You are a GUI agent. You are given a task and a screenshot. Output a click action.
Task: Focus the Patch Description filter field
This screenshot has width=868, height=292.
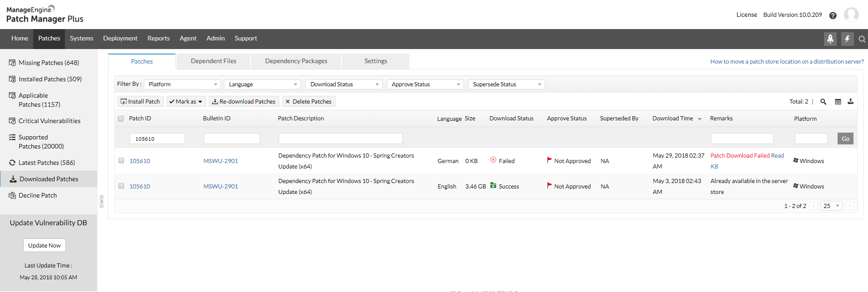[340, 139]
